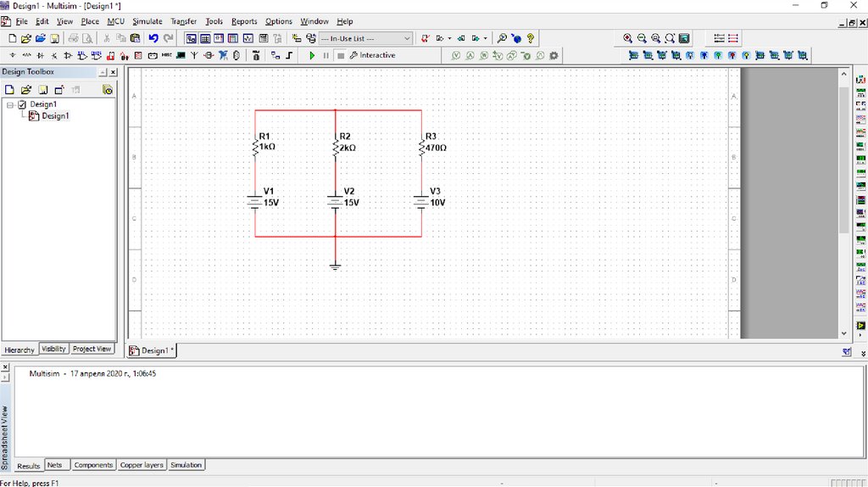This screenshot has height=487, width=868.
Task: Open the help question mark icon
Action: [531, 38]
